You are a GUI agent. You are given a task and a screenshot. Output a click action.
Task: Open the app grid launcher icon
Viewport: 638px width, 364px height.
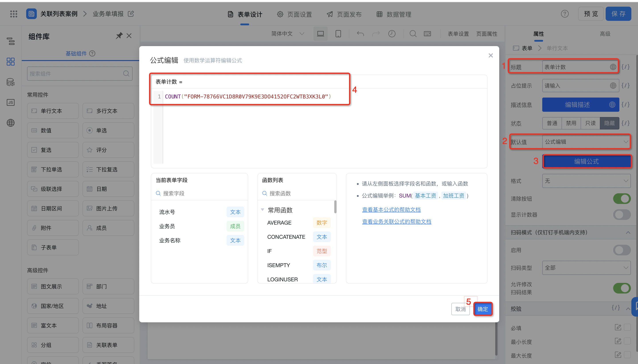click(14, 14)
